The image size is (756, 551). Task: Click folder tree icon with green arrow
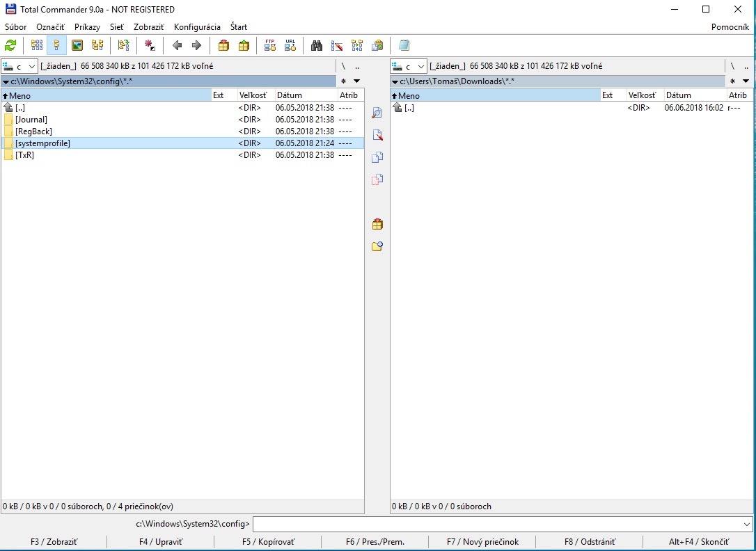pos(123,45)
